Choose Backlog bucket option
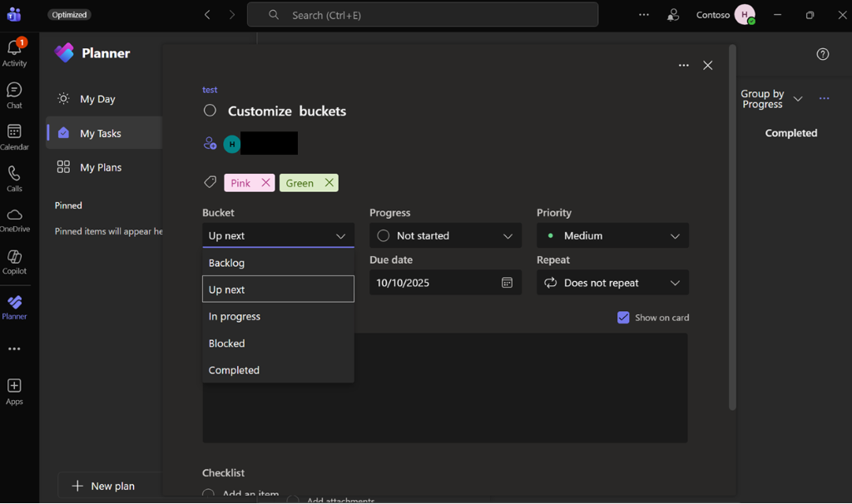 (x=278, y=262)
